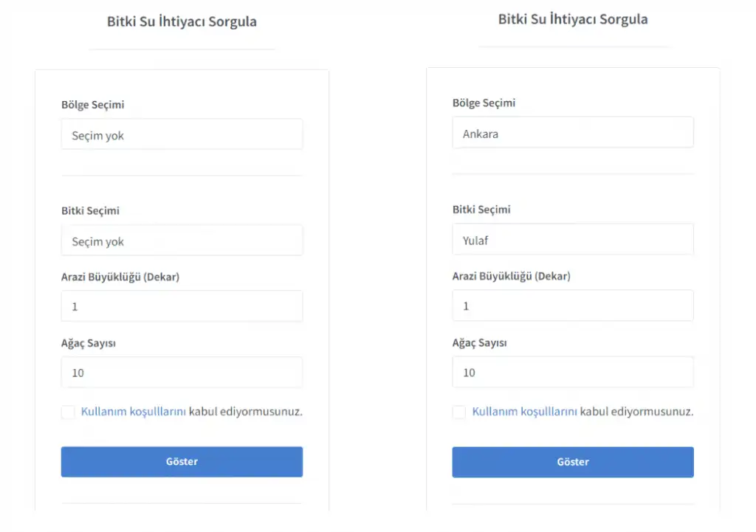Open "Kullanım koşulllarını" link in the unselected form

click(x=133, y=412)
